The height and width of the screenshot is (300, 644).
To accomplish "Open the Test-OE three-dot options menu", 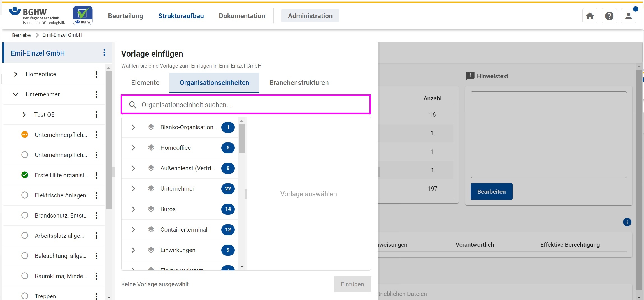I will (x=96, y=115).
